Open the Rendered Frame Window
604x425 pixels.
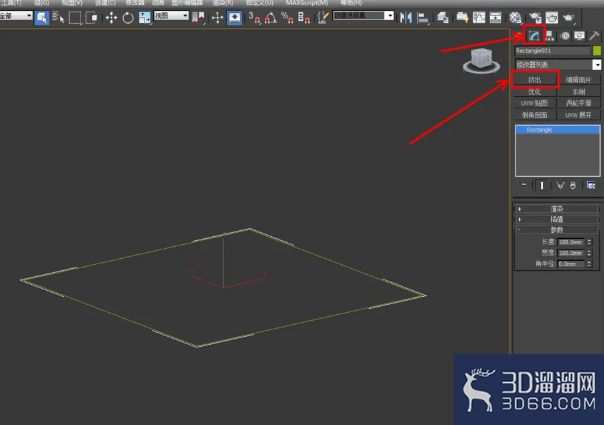coord(552,18)
